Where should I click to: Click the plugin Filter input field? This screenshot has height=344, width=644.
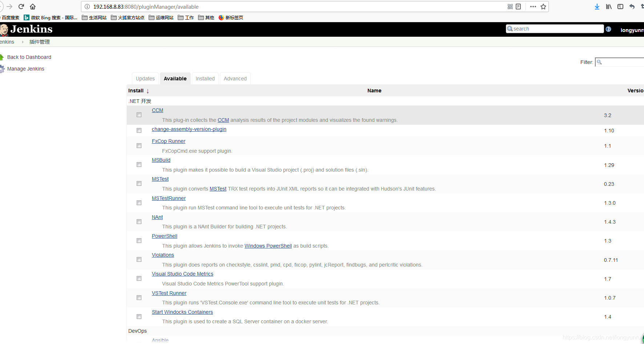620,62
